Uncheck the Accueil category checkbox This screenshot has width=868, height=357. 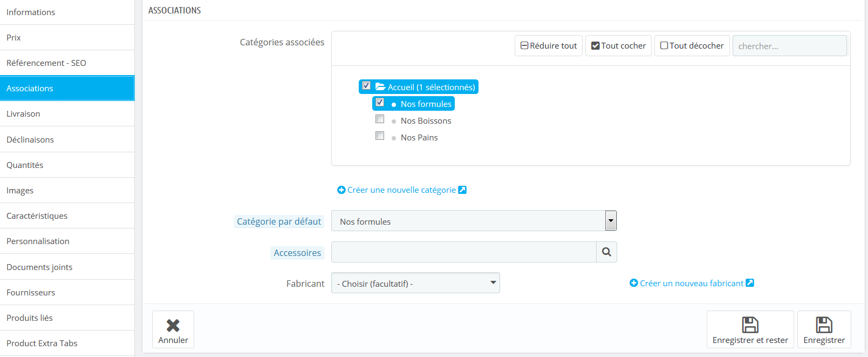click(366, 85)
